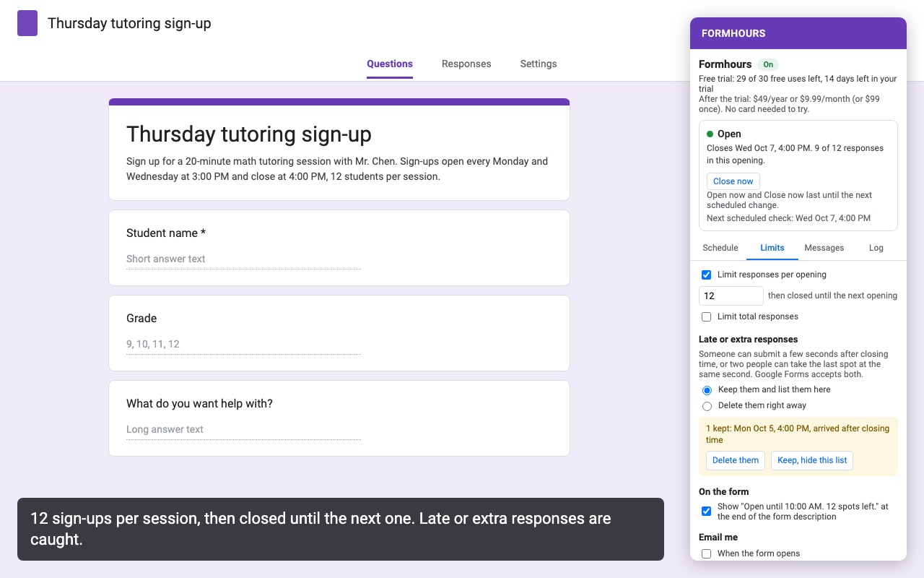Toggle the show spots left on form checkbox
The image size is (924, 578).
706,511
